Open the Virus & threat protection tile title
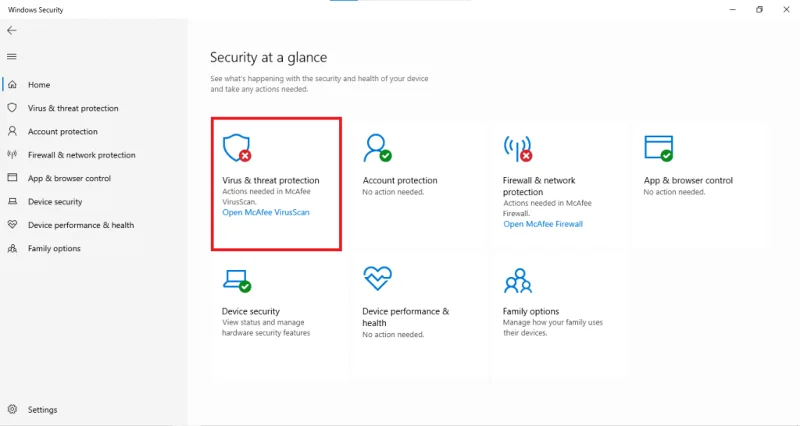 (271, 180)
